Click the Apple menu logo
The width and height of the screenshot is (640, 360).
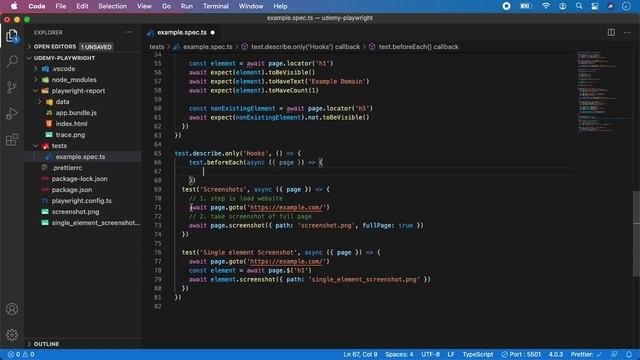click(x=14, y=6)
